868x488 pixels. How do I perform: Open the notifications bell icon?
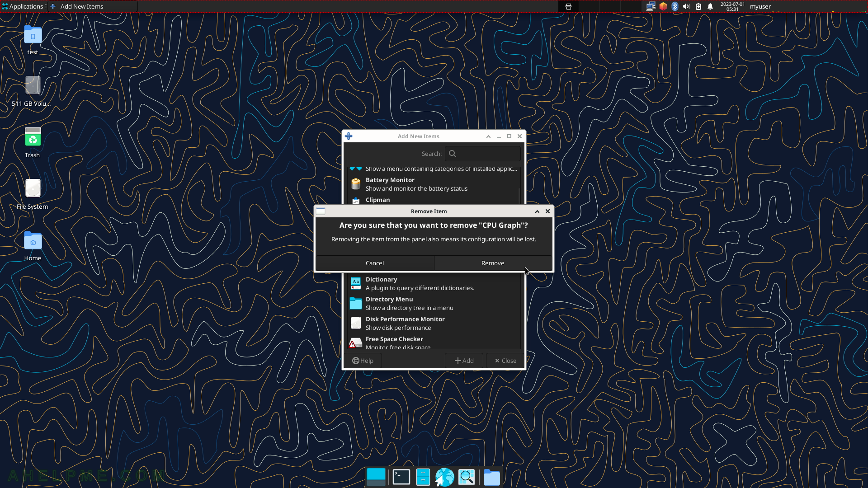point(710,6)
